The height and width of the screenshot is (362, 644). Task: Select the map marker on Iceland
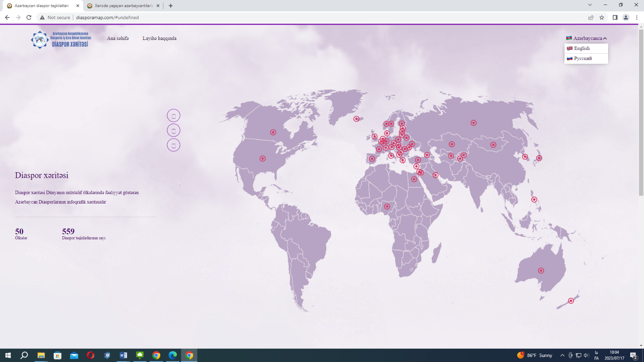click(356, 119)
